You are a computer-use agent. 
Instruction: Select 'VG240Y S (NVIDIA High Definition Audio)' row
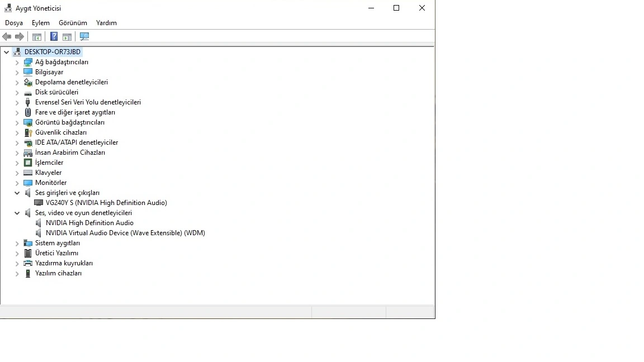pos(106,203)
